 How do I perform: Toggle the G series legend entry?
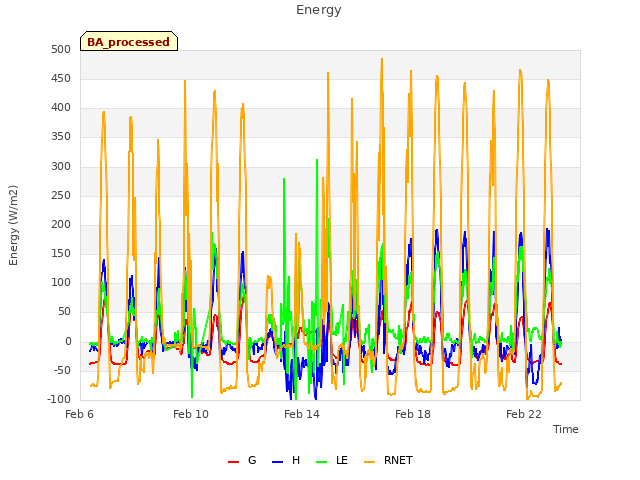(x=242, y=460)
